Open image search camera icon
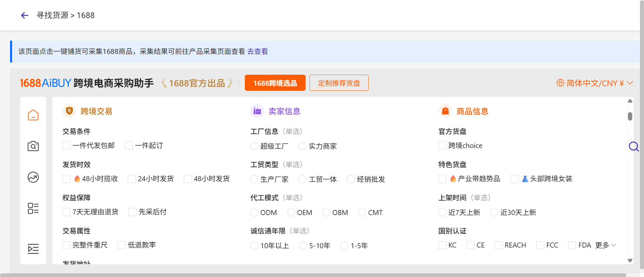Image resolution: width=644 pixels, height=277 pixels. click(33, 146)
